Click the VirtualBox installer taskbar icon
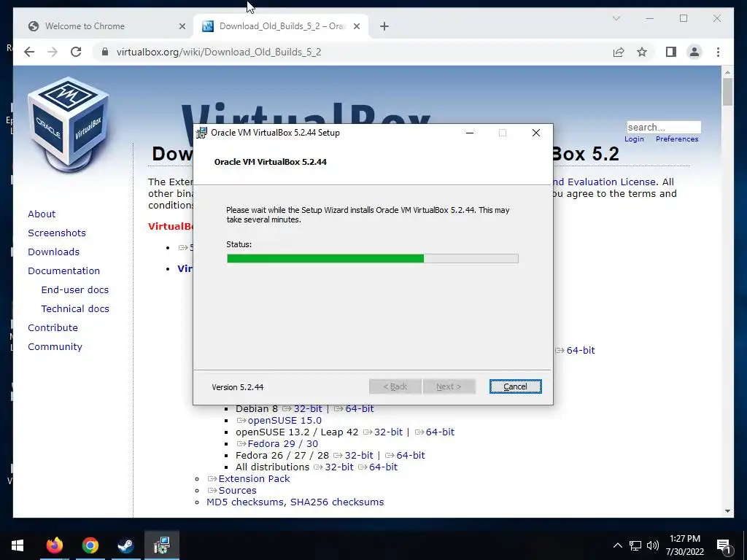This screenshot has width=747, height=560. [x=162, y=545]
